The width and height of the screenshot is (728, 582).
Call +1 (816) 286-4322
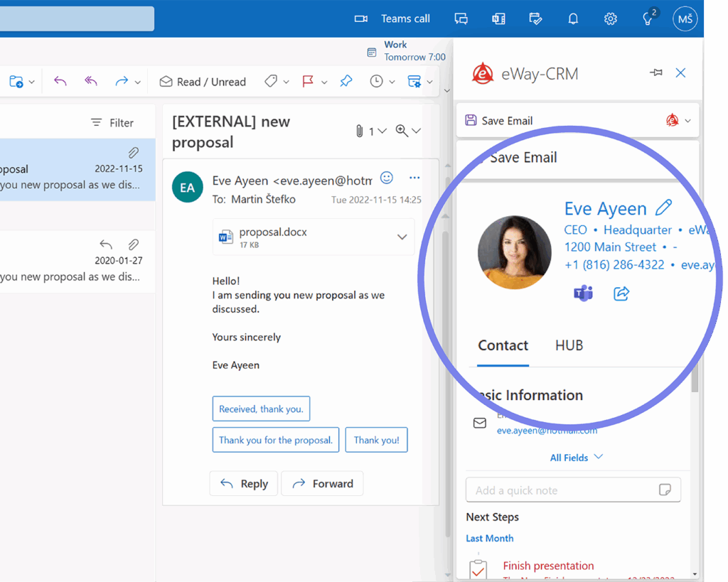[614, 265]
